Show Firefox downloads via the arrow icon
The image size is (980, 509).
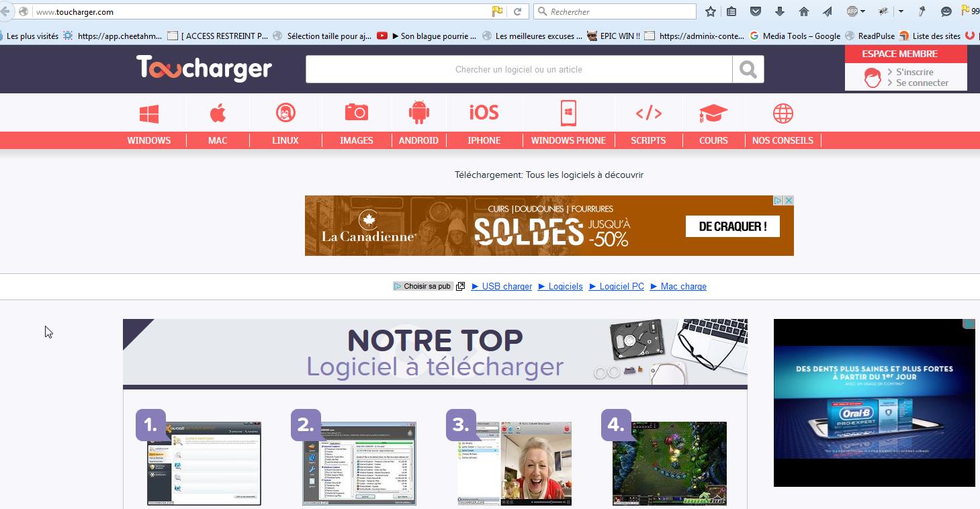778,11
